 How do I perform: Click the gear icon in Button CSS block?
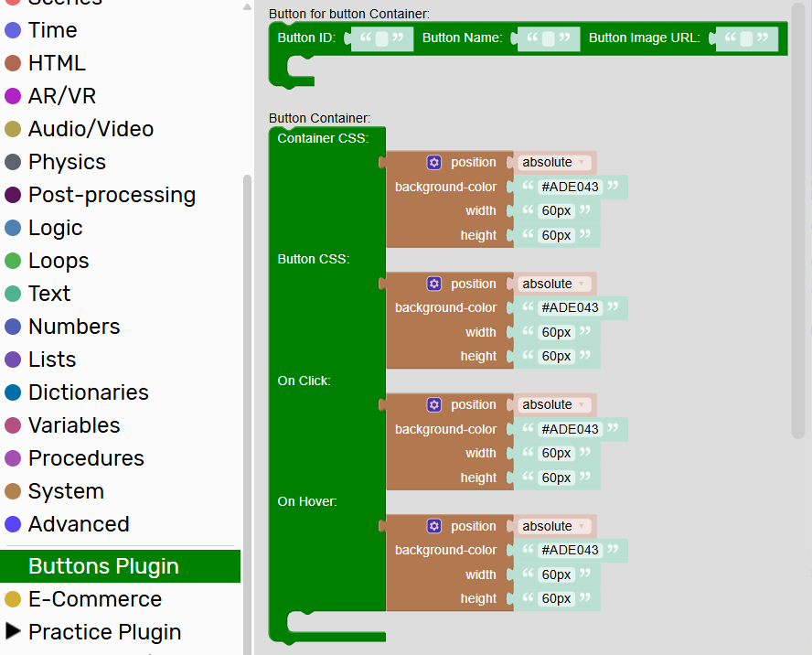[434, 284]
